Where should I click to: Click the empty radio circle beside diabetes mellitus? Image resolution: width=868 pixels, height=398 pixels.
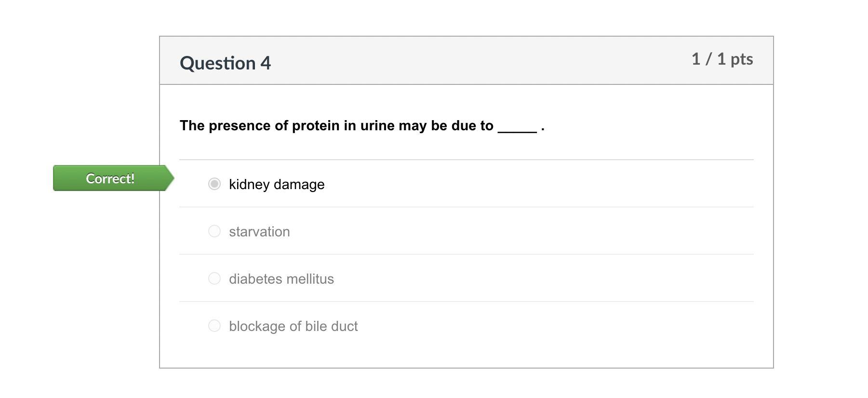coord(214,278)
